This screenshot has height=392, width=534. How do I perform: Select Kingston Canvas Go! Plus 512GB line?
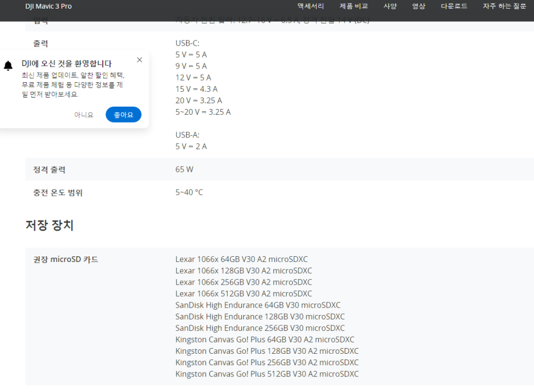point(267,374)
